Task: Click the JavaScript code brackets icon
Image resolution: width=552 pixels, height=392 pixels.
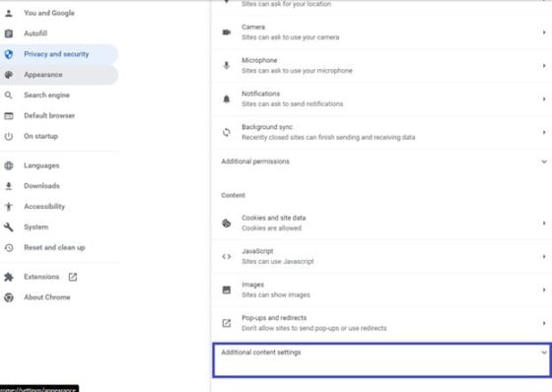Action: (x=227, y=256)
